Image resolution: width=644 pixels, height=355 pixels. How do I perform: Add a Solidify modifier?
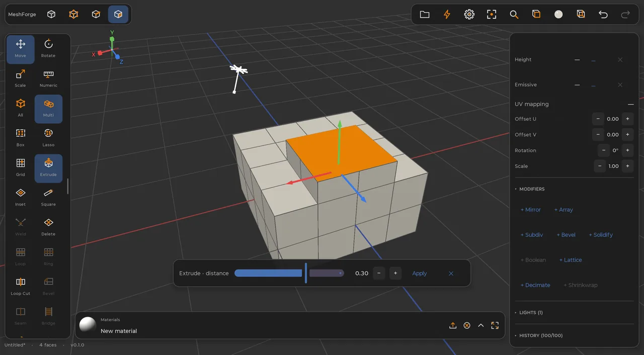tap(601, 235)
